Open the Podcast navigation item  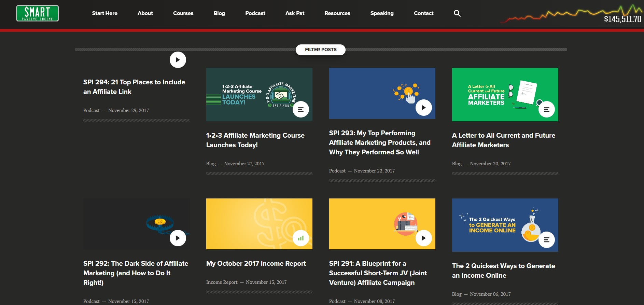pos(255,13)
